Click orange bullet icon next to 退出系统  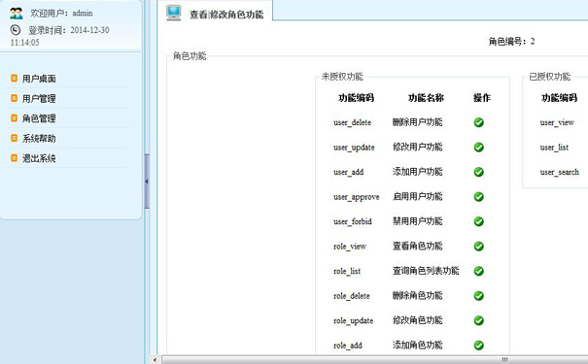tap(14, 158)
